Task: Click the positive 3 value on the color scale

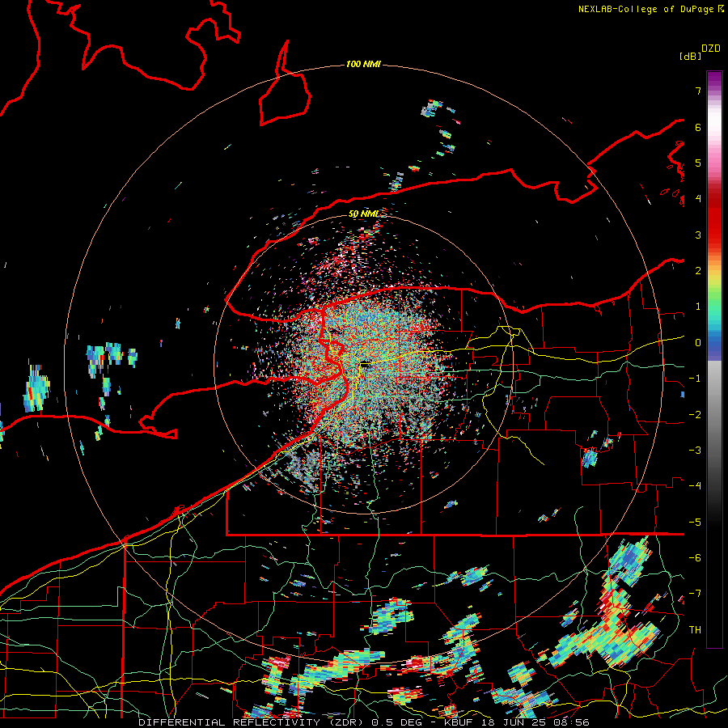Action: coord(698,235)
